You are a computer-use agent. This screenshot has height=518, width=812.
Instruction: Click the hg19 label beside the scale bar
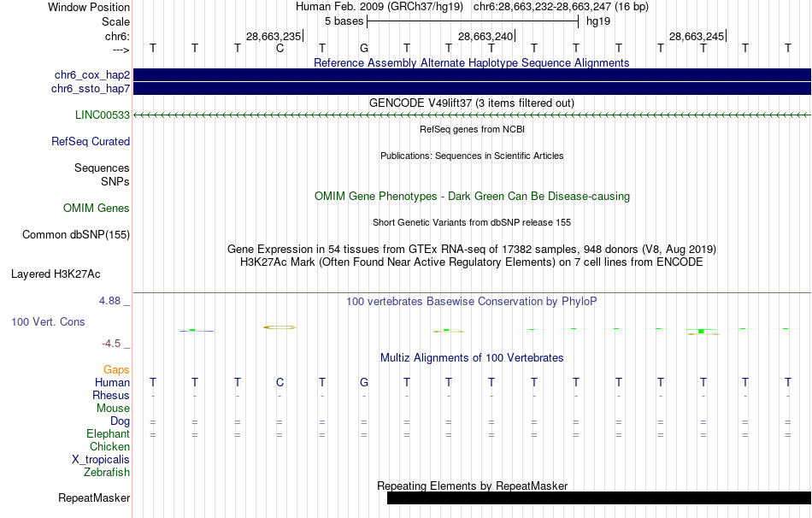coord(598,21)
